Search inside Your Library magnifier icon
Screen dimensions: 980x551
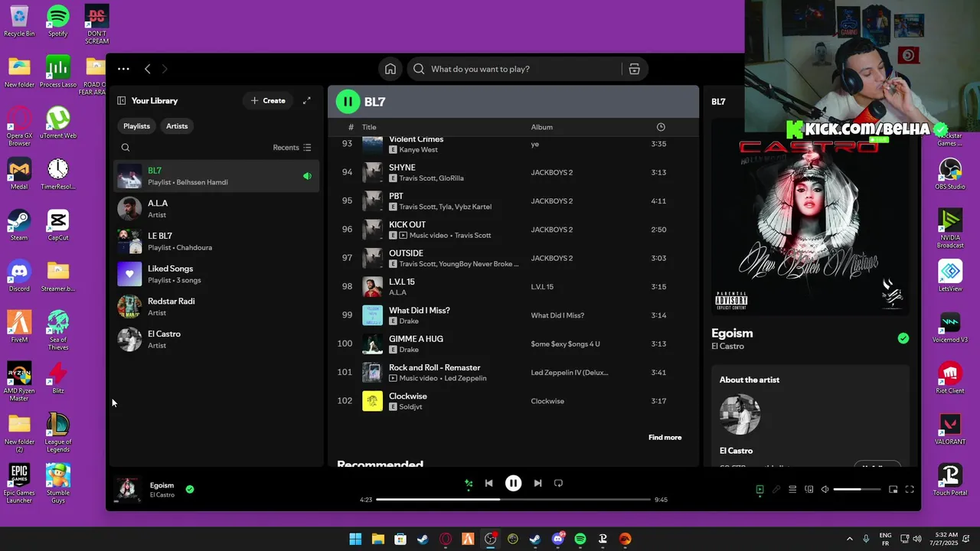click(126, 148)
